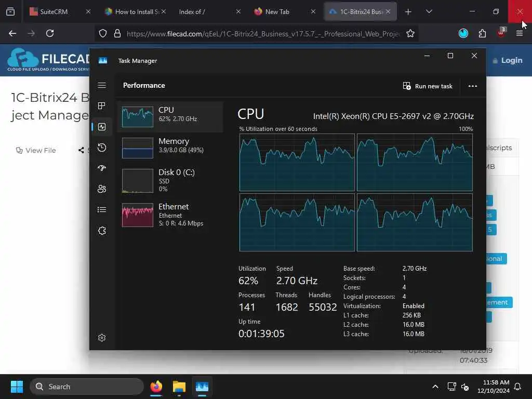The image size is (532, 399).
Task: Open Users page icon in Task Manager
Action: 102,189
